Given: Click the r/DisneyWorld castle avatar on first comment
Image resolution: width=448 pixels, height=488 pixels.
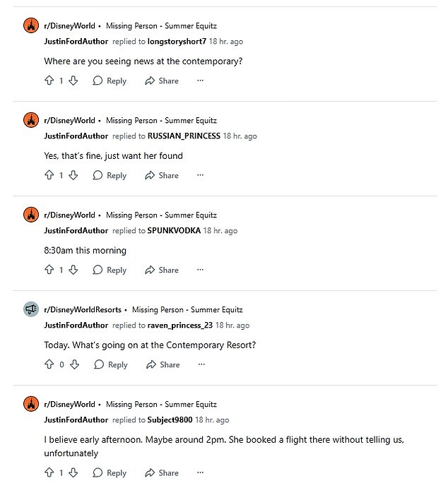Looking at the screenshot, I should point(30,25).
